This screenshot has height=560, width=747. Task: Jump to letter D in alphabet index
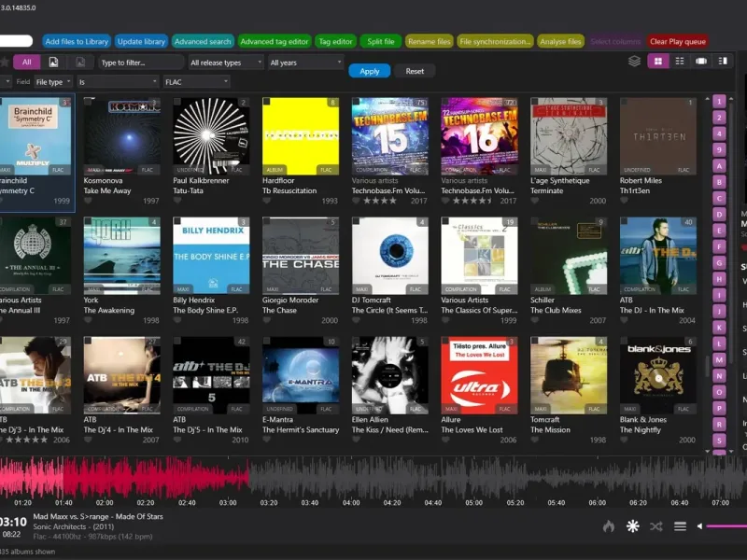(x=719, y=215)
